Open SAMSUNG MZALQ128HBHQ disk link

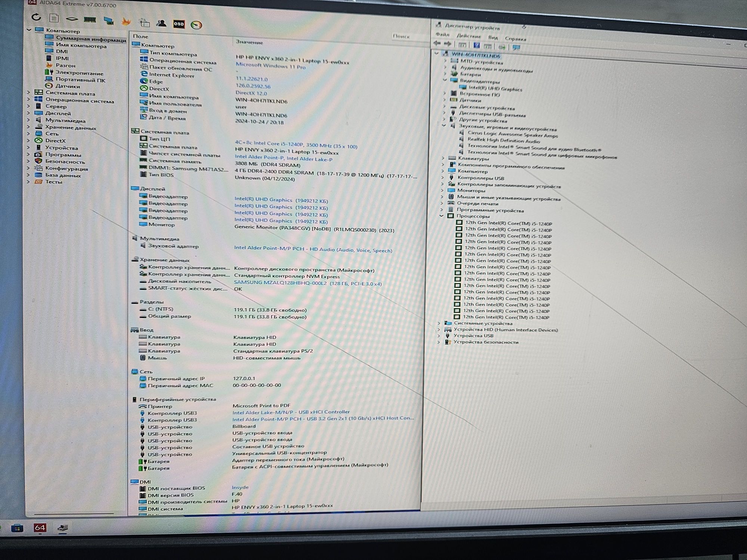point(308,283)
